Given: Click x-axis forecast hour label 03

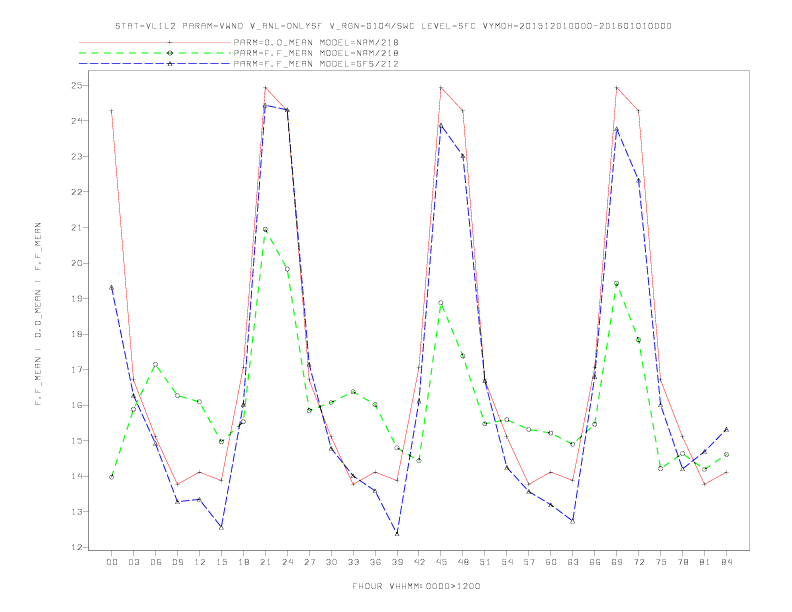Looking at the screenshot, I should pyautogui.click(x=133, y=562).
